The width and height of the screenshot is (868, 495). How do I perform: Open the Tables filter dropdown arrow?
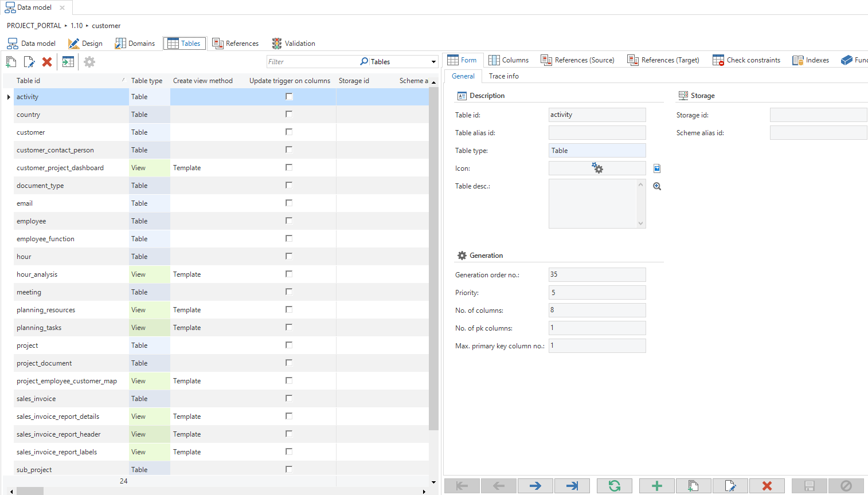pyautogui.click(x=433, y=62)
